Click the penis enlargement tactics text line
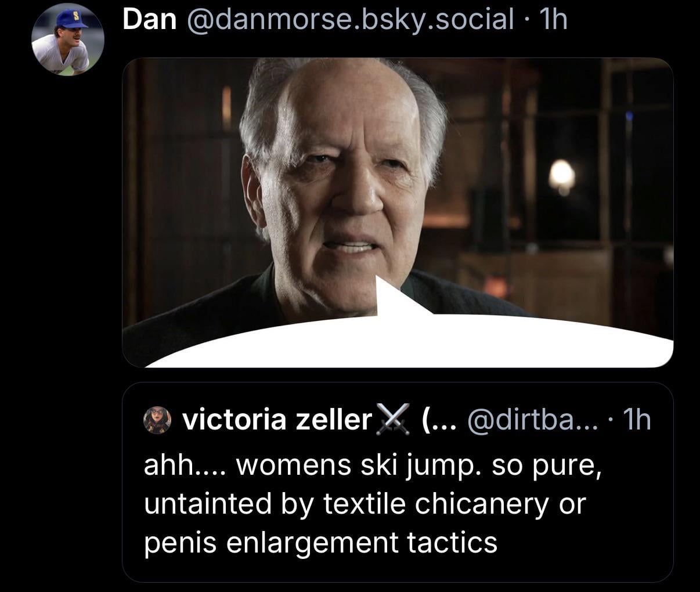 pyautogui.click(x=320, y=543)
